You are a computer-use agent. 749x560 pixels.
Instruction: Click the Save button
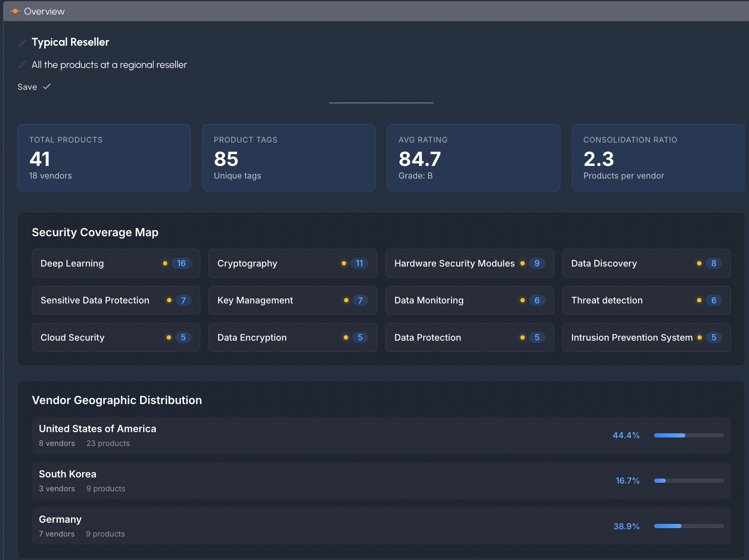(x=27, y=87)
